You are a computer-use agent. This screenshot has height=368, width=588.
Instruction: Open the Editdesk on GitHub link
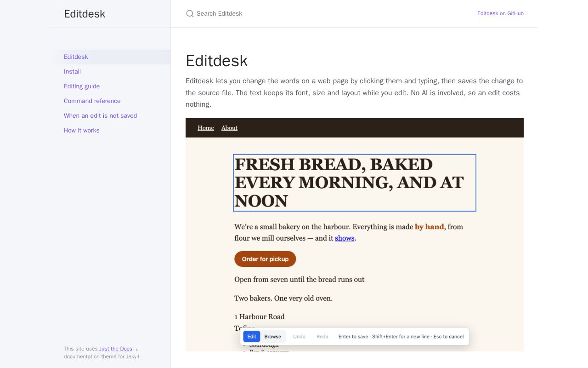(500, 14)
